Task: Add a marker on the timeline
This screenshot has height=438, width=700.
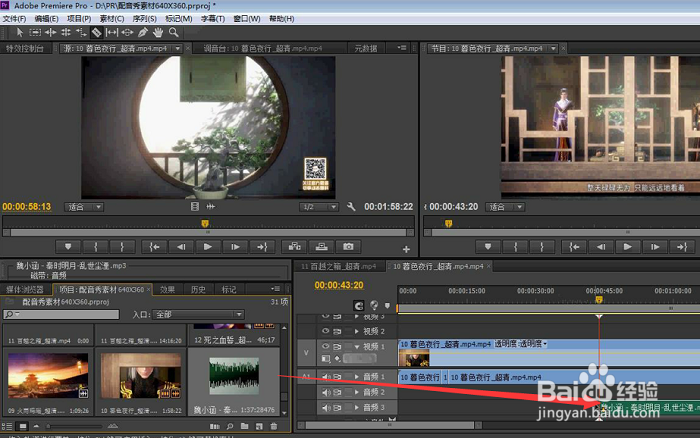Action: pos(388,306)
